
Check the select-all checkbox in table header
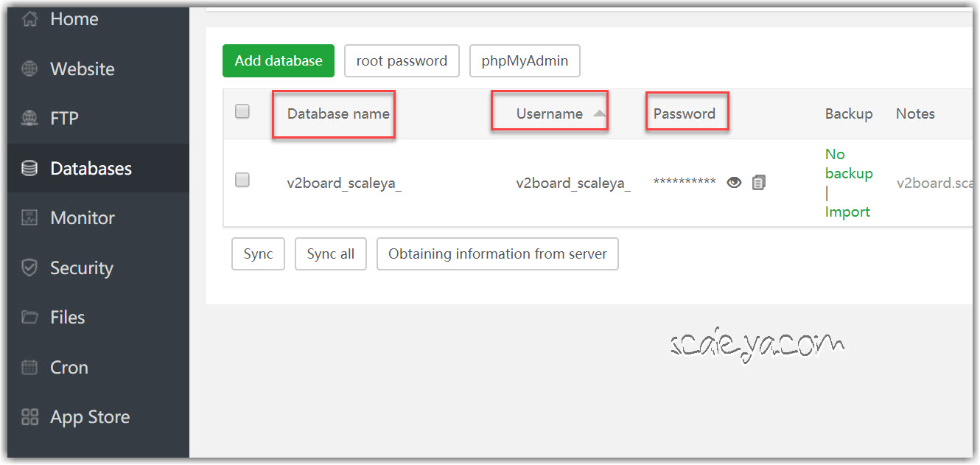click(242, 111)
